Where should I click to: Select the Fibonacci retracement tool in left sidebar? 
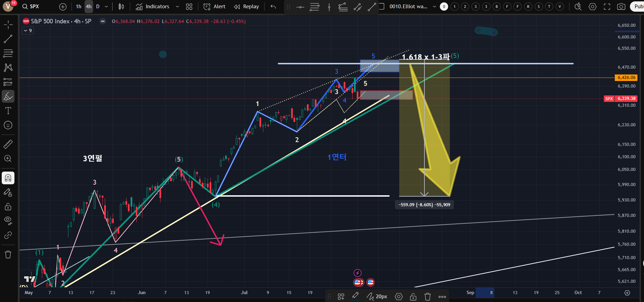[8, 53]
